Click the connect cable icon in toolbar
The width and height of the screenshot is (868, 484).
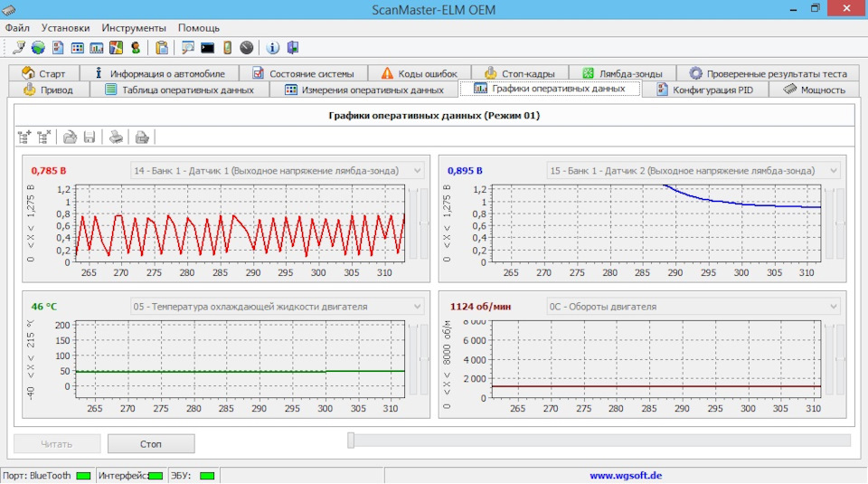(x=19, y=47)
